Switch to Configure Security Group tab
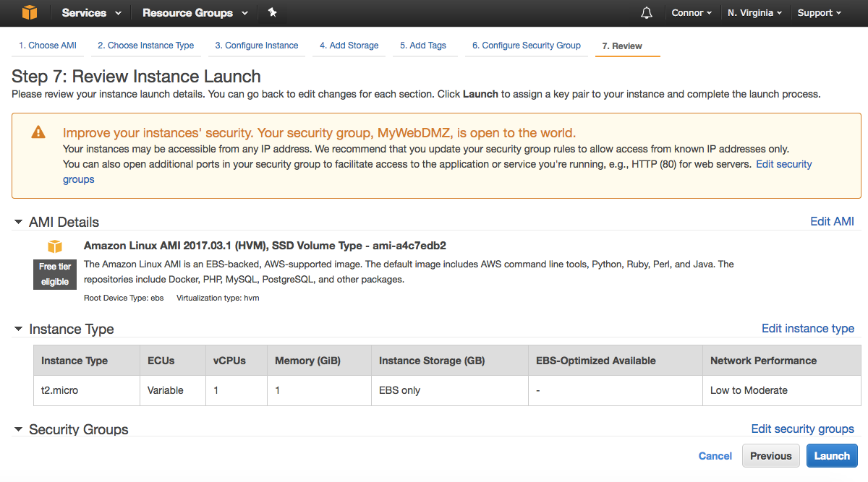This screenshot has height=482, width=868. pyautogui.click(x=526, y=46)
